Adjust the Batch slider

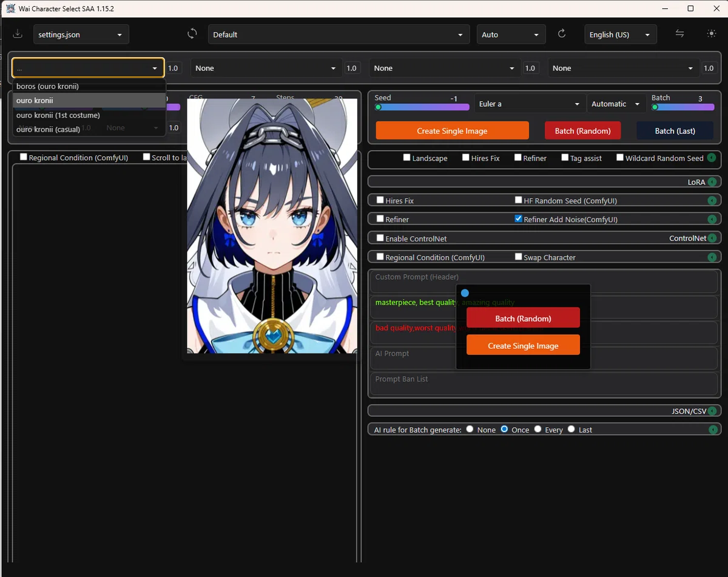(682, 107)
